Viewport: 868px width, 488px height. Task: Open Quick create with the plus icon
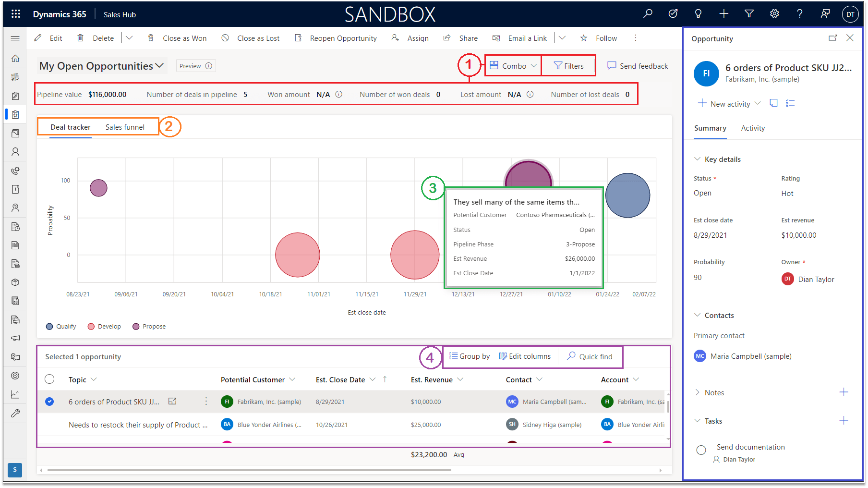pos(723,13)
